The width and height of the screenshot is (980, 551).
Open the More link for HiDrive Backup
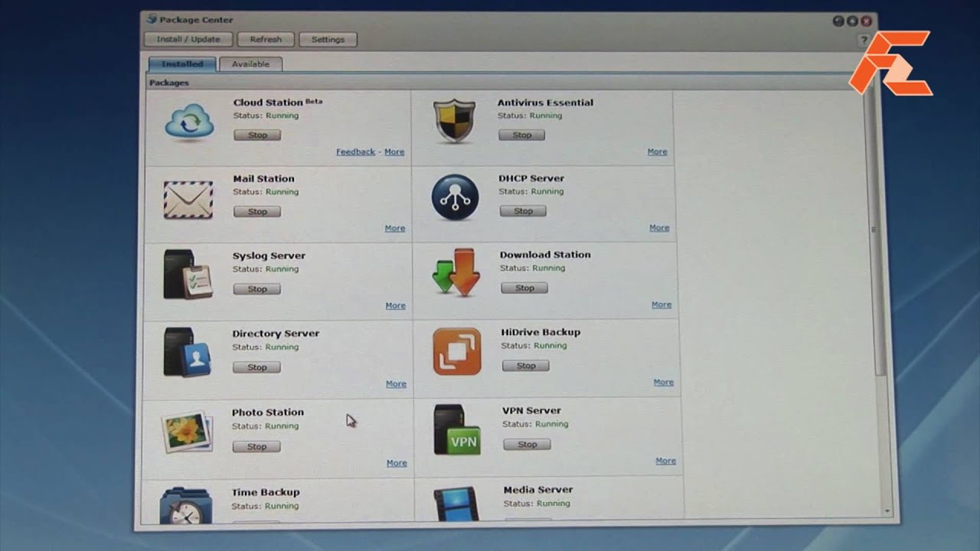coord(664,382)
